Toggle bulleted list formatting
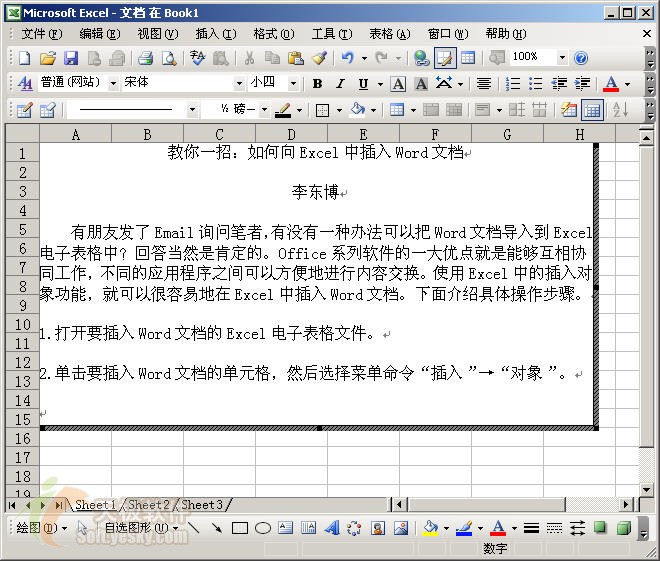 coord(535,84)
